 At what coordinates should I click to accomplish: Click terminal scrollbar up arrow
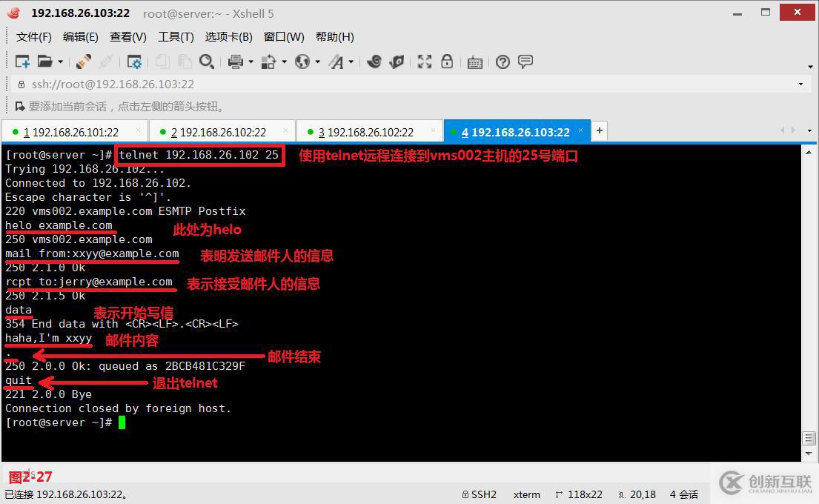809,153
